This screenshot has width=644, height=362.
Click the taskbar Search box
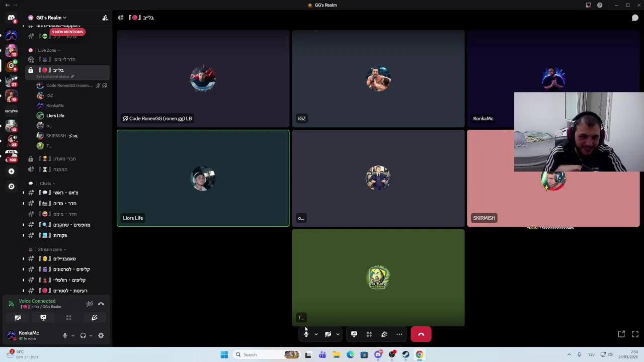coord(268,354)
